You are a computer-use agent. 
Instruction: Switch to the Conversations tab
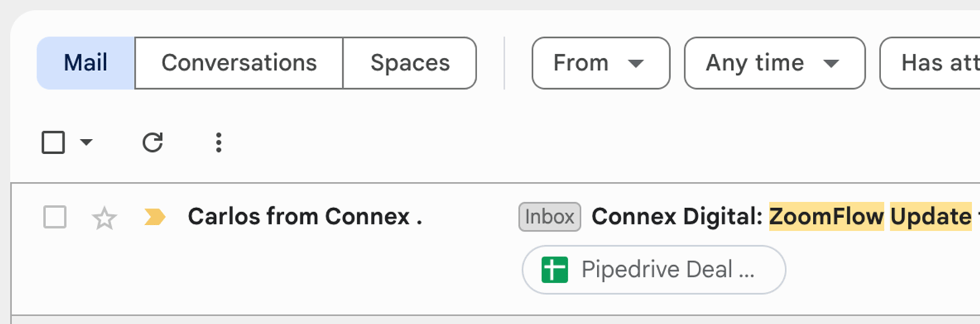point(239,63)
